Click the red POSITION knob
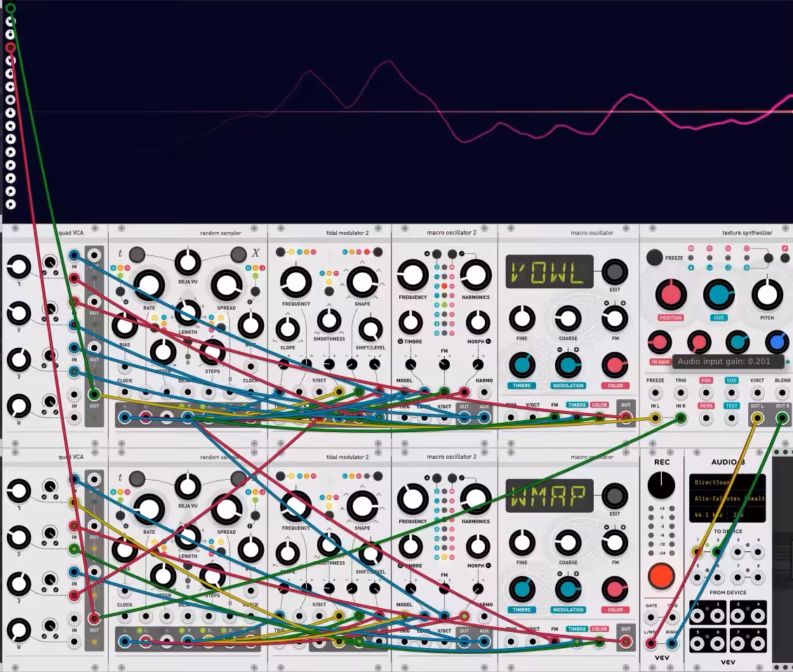Image resolution: width=793 pixels, height=672 pixels. (x=671, y=295)
